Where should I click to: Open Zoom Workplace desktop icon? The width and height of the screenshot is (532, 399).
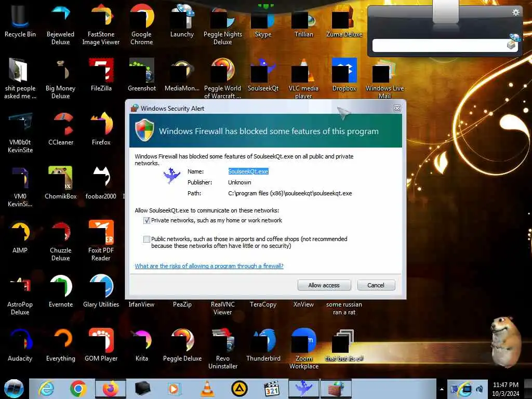[x=303, y=349]
